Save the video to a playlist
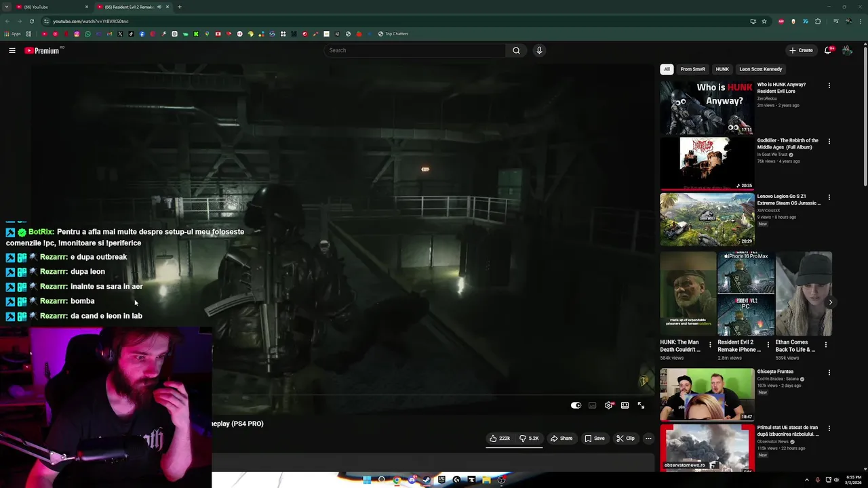This screenshot has height=488, width=868. [x=595, y=439]
